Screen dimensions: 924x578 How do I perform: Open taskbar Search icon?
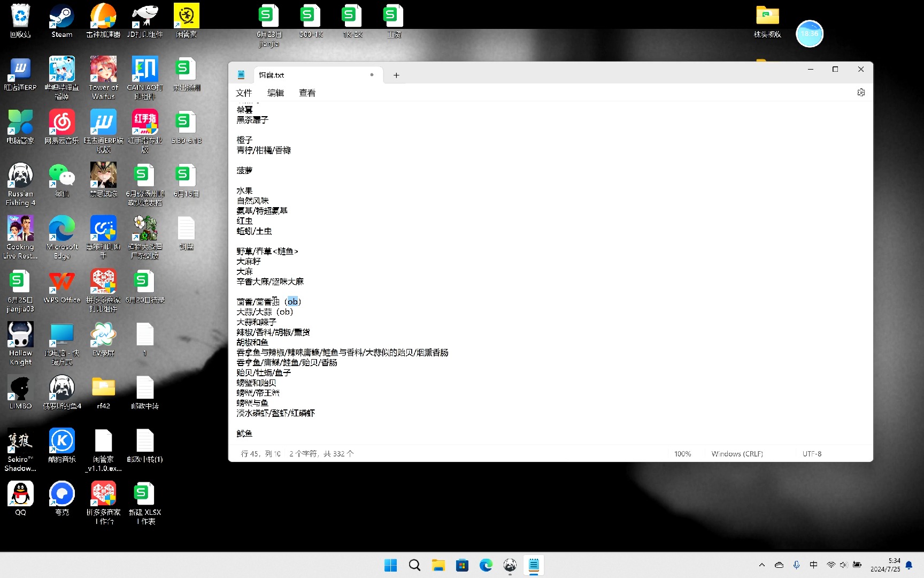(414, 565)
